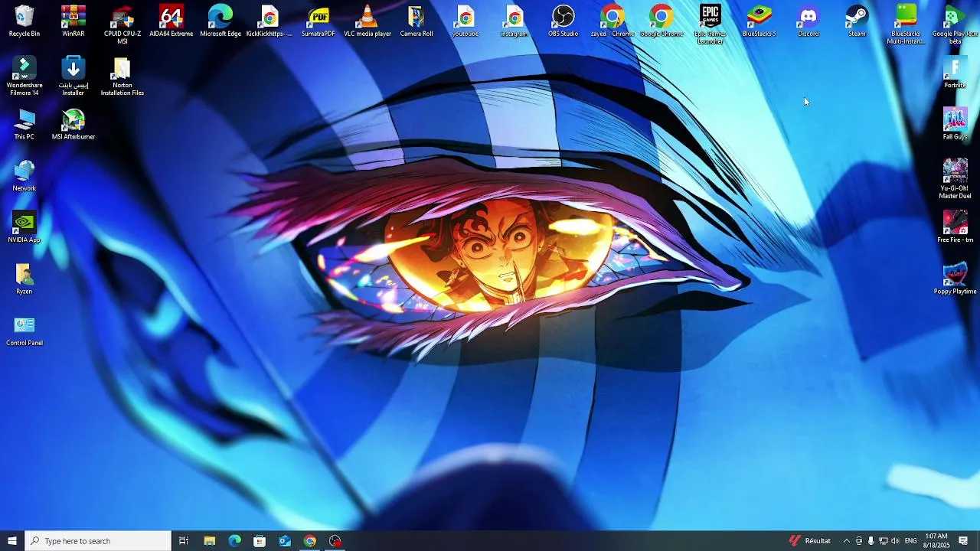
Task: Select the BlueStacks 5 desktop icon
Action: point(759,21)
